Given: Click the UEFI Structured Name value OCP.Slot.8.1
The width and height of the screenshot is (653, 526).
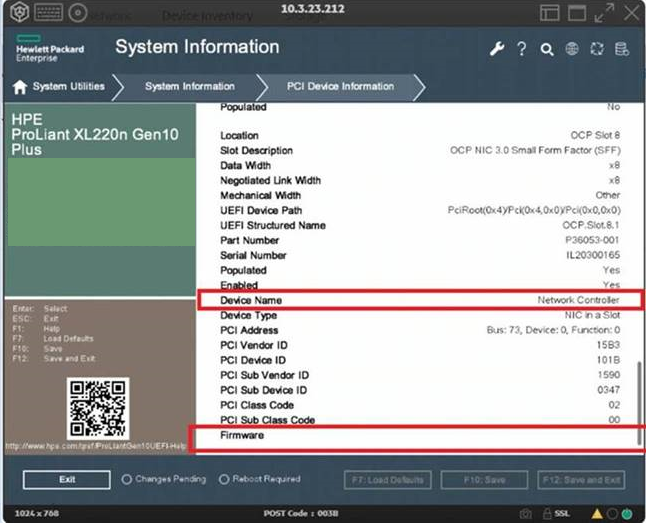Looking at the screenshot, I should [591, 225].
